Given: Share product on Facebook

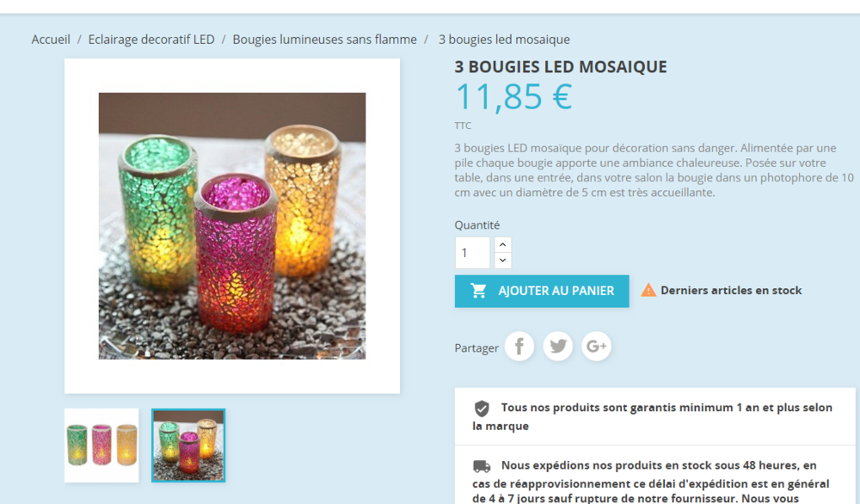Looking at the screenshot, I should (x=519, y=346).
